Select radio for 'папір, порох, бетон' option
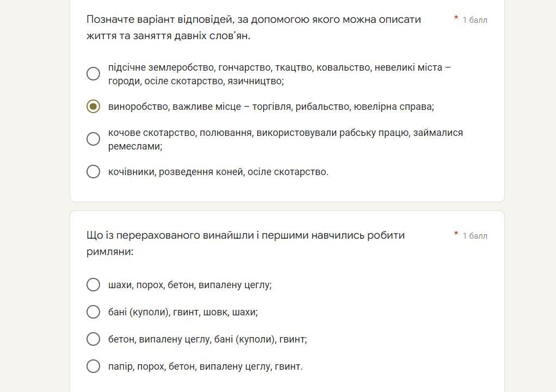 pos(93,366)
